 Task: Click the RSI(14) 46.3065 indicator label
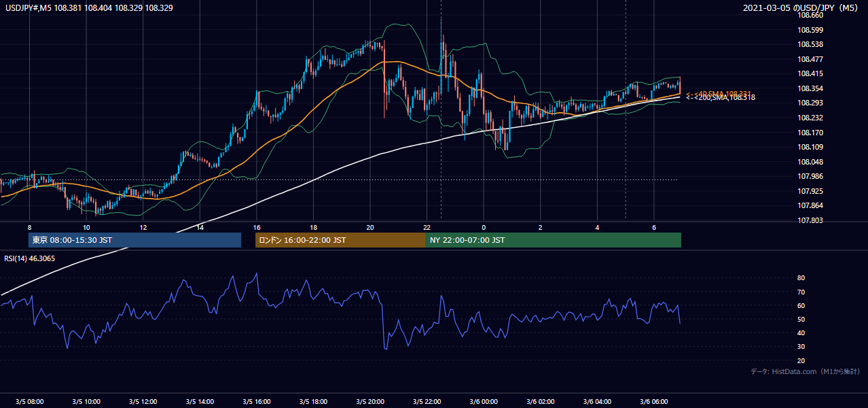[30, 258]
